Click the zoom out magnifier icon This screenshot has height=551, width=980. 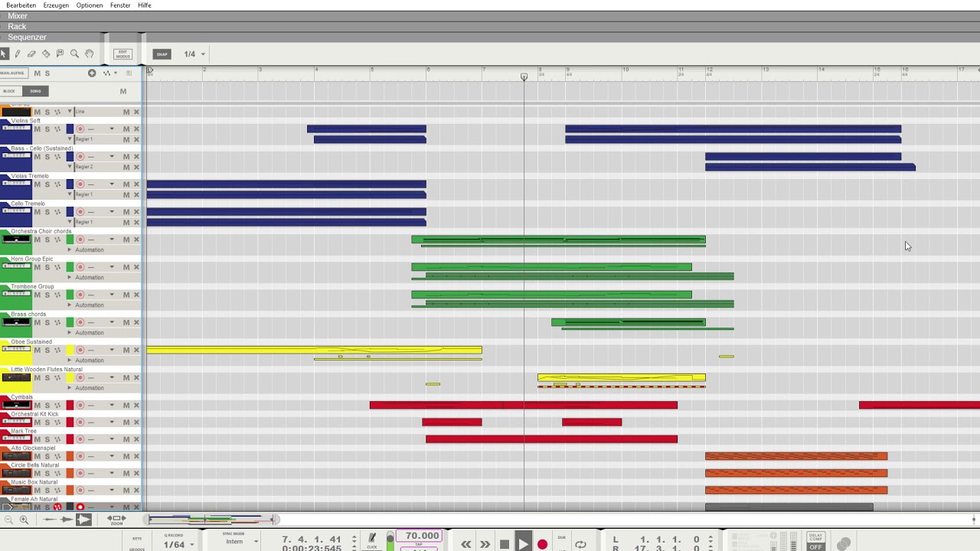point(8,520)
